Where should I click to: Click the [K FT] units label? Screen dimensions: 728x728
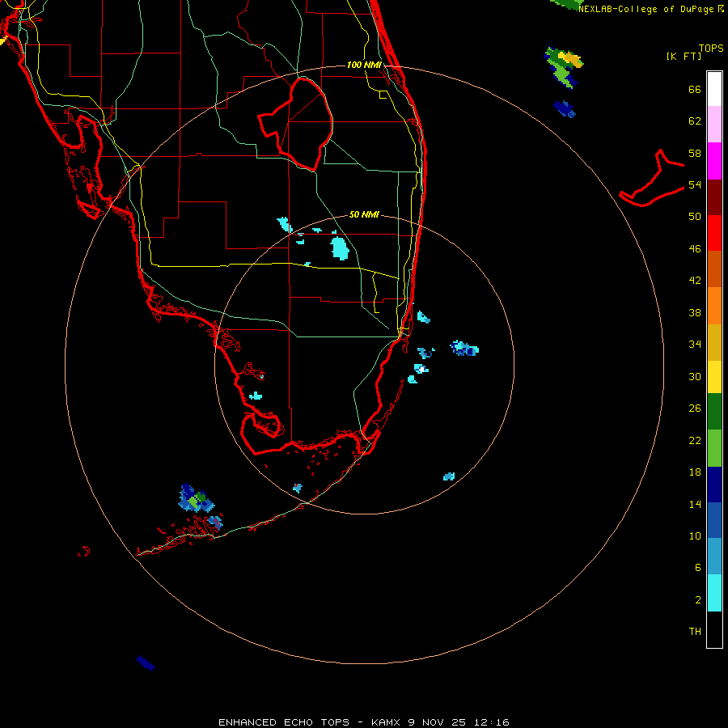click(684, 56)
